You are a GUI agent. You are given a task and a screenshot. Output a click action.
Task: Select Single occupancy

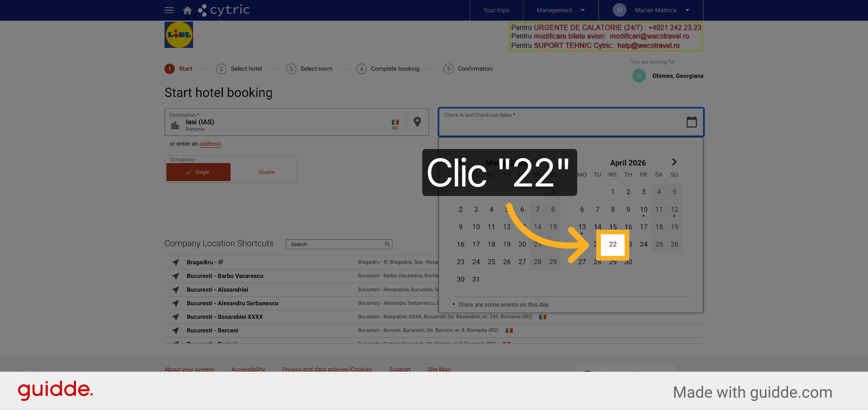click(x=198, y=172)
